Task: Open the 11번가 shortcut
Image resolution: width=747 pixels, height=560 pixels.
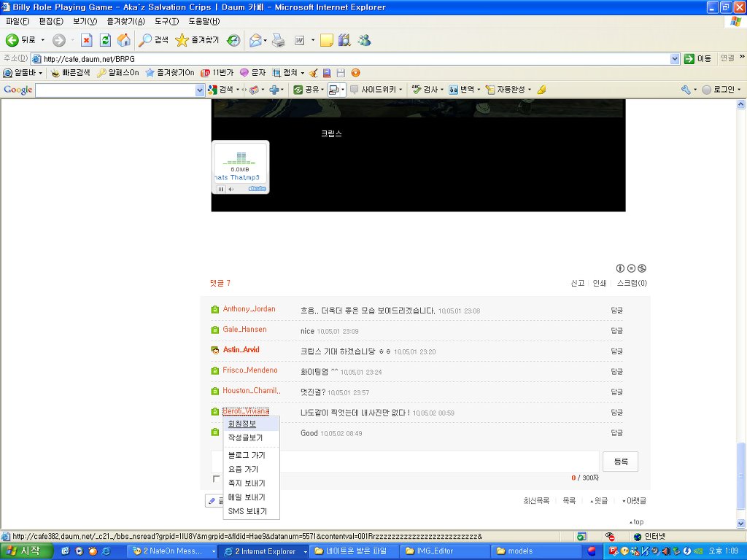Action: tap(217, 73)
